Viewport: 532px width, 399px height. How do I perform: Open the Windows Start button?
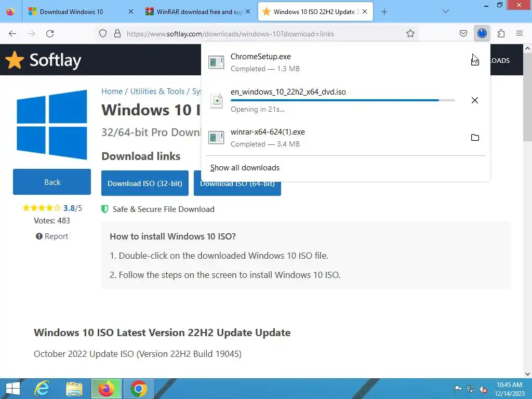click(x=13, y=389)
